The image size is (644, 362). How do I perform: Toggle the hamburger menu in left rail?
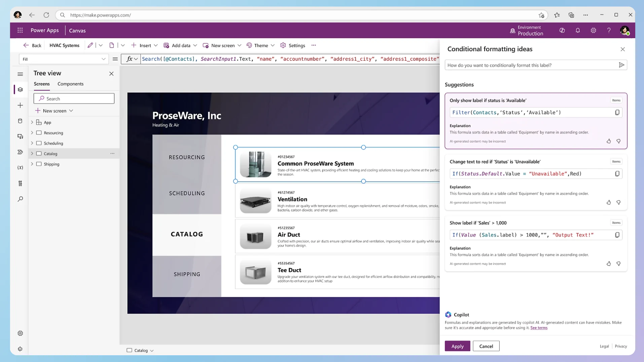click(x=20, y=74)
